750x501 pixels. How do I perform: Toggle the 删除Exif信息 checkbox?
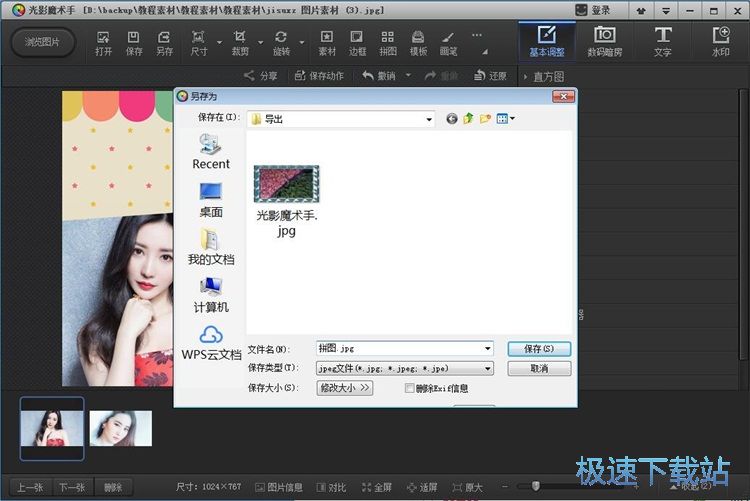point(409,388)
